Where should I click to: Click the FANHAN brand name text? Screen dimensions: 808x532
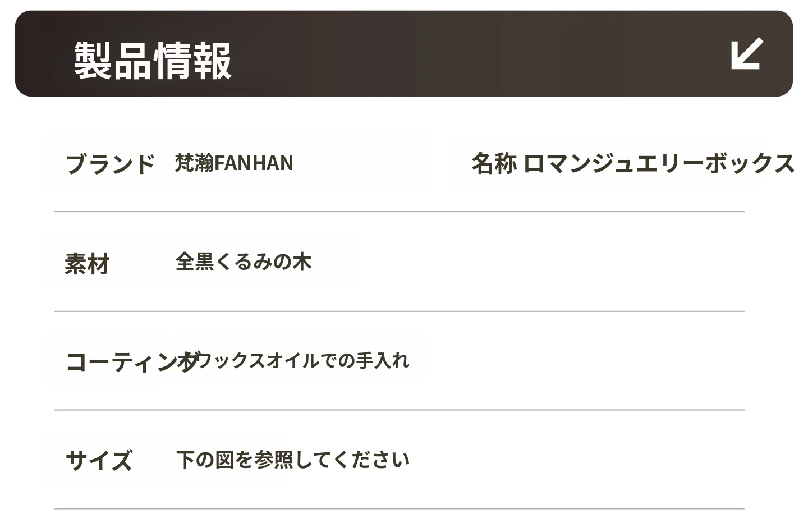254,163
